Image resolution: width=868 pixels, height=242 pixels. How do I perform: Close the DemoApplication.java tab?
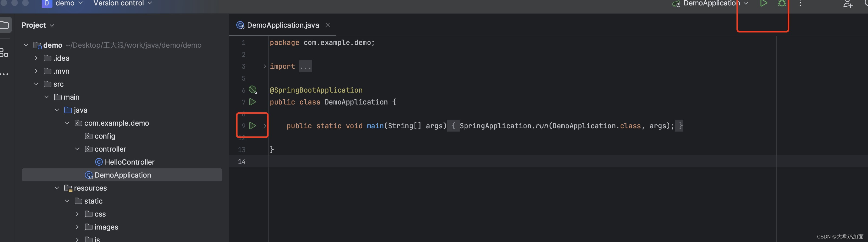pos(327,25)
